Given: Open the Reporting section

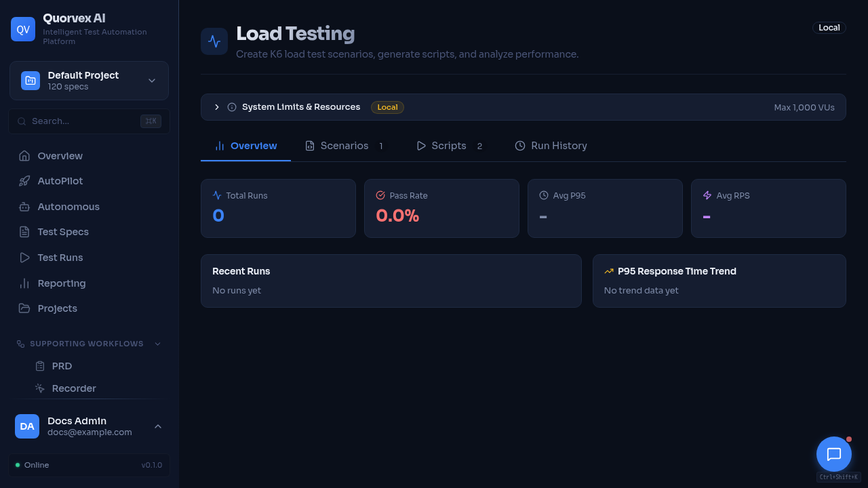Looking at the screenshot, I should coord(89,283).
